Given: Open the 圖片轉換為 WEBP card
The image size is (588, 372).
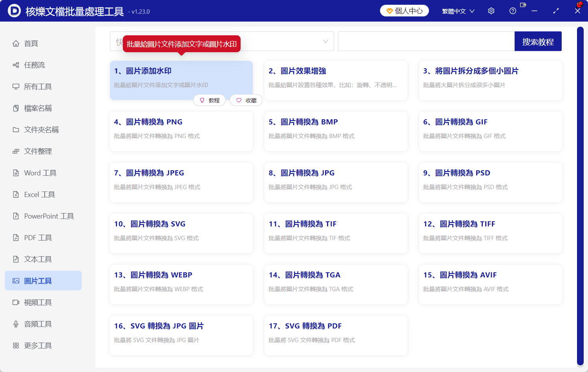Looking at the screenshot, I should (x=181, y=284).
